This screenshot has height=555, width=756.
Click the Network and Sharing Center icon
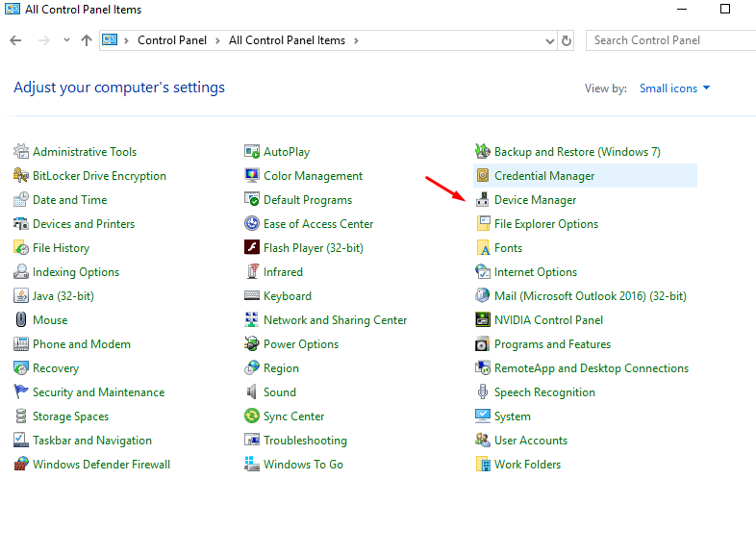click(252, 320)
